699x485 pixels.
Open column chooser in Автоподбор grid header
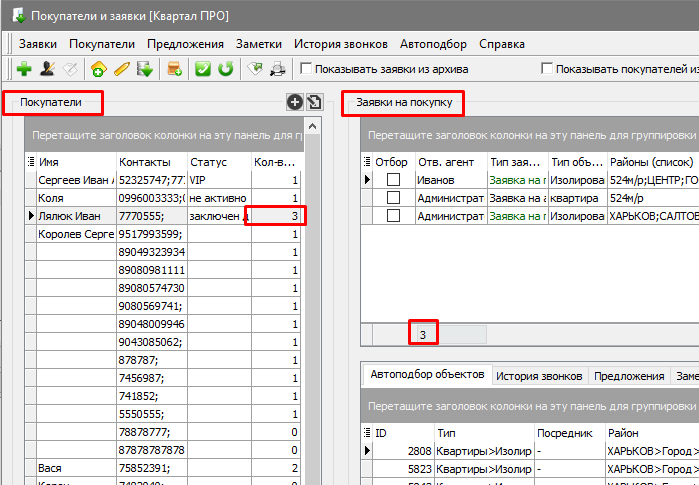tap(366, 433)
